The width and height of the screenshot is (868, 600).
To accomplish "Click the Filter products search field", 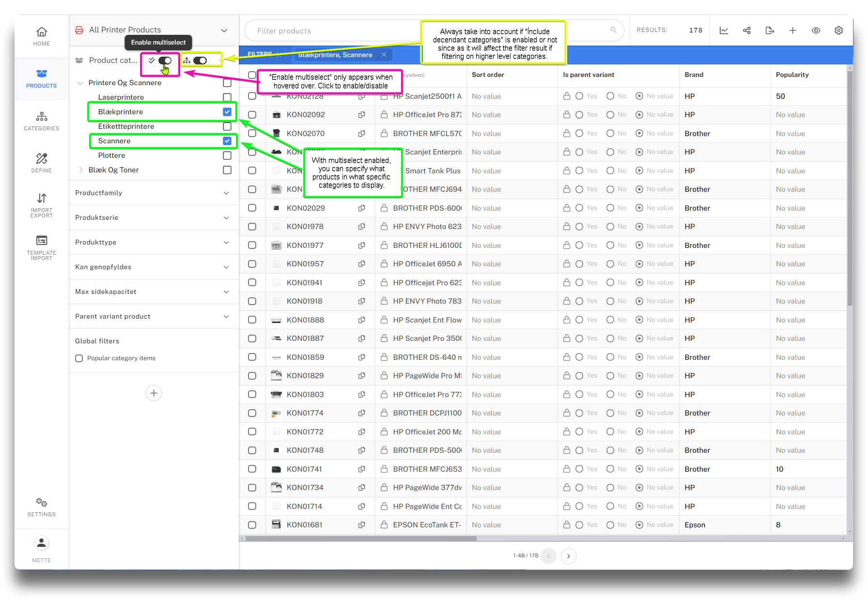I will click(334, 31).
